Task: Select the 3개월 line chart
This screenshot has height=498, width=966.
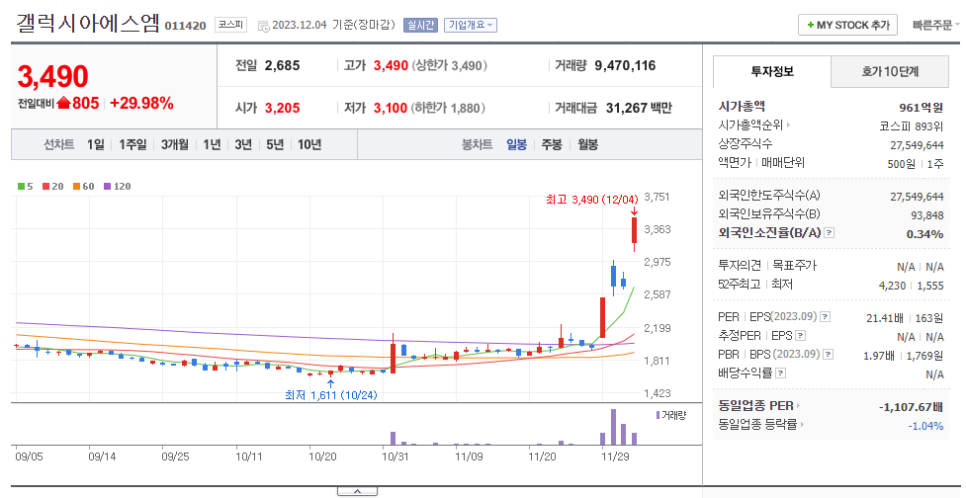Action: point(175,145)
